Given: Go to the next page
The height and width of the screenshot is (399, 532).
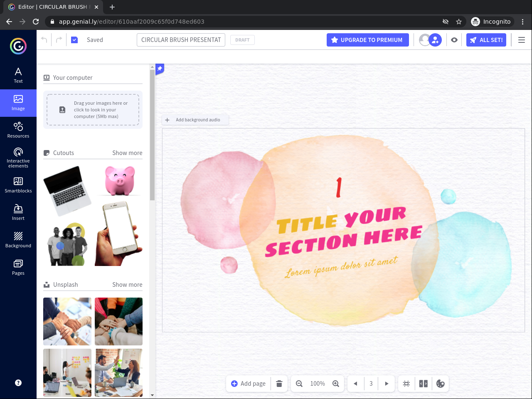Looking at the screenshot, I should tap(387, 384).
